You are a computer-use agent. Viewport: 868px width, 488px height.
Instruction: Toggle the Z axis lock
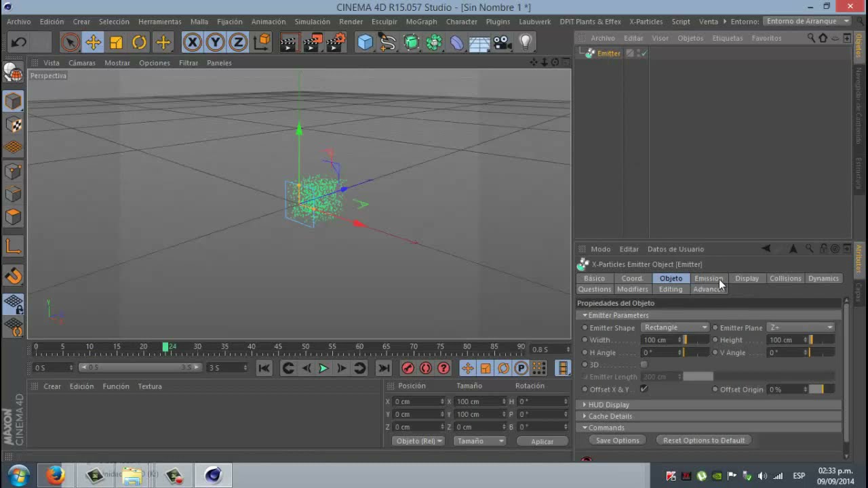238,43
